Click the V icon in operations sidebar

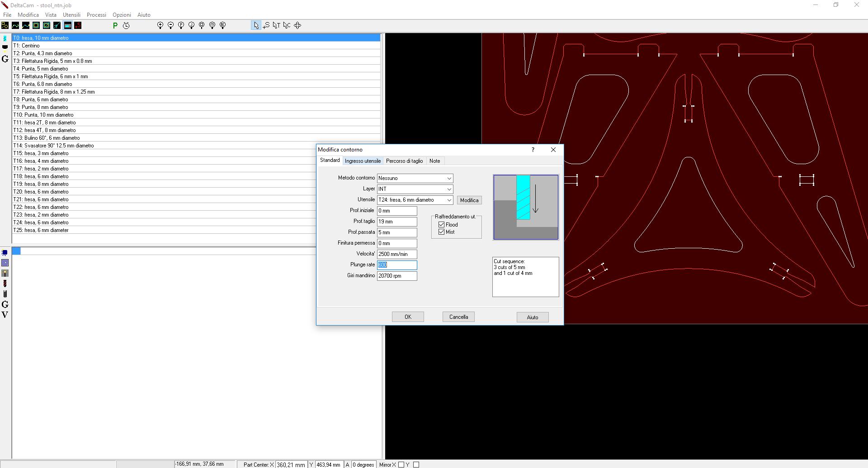click(x=5, y=315)
